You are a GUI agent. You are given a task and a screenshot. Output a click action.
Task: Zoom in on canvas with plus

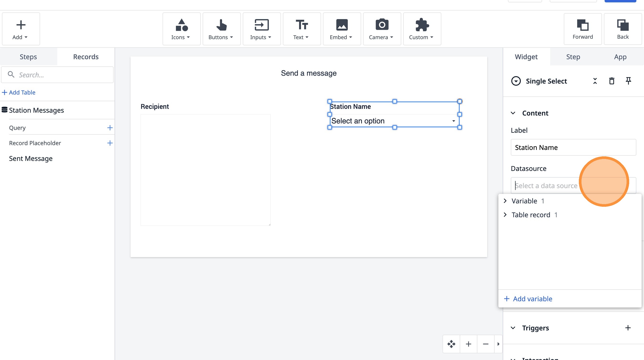coord(469,344)
